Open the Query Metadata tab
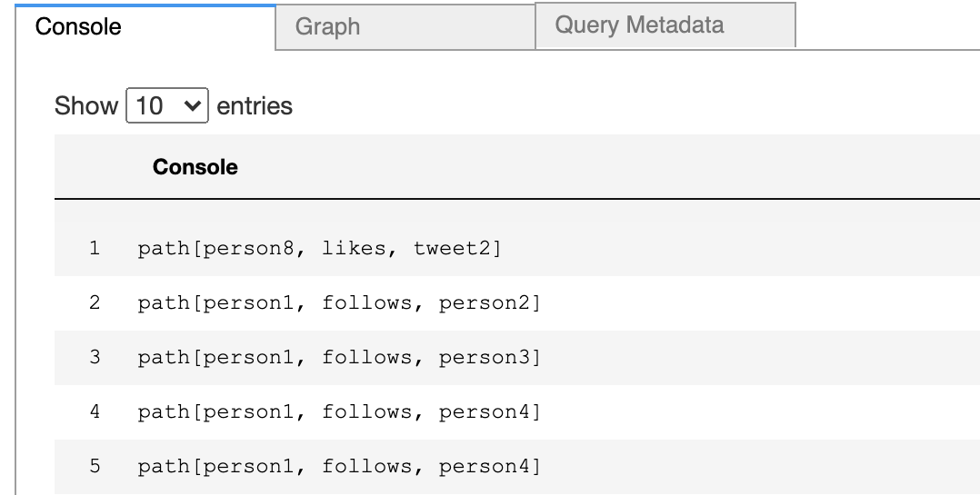This screenshot has width=980, height=495. tap(665, 25)
